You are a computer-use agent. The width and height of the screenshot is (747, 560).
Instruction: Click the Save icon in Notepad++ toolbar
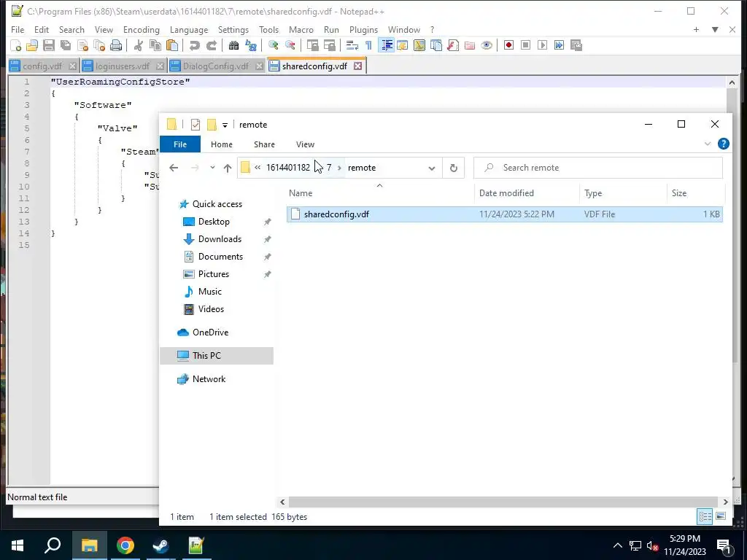click(x=49, y=45)
